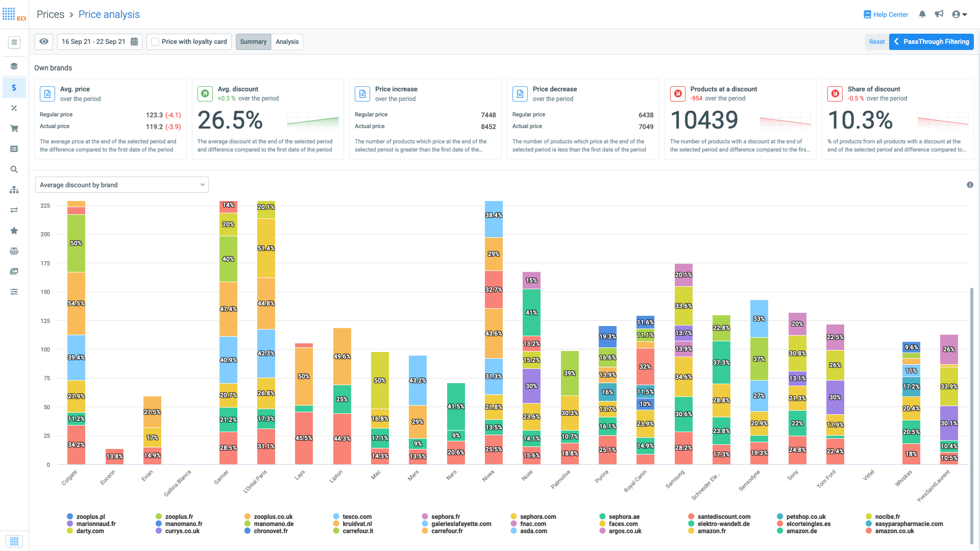Image resolution: width=980 pixels, height=551 pixels.
Task: Open notifications bell icon
Action: coord(922,15)
